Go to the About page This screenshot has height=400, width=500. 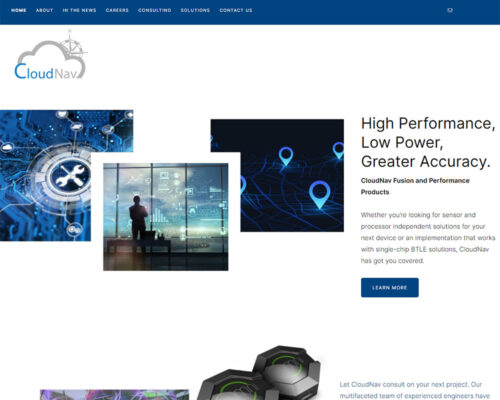(45, 10)
